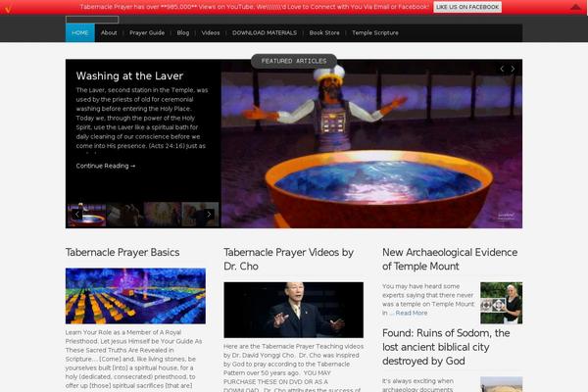The image size is (588, 392).
Task: Open the About menu item
Action: point(109,33)
